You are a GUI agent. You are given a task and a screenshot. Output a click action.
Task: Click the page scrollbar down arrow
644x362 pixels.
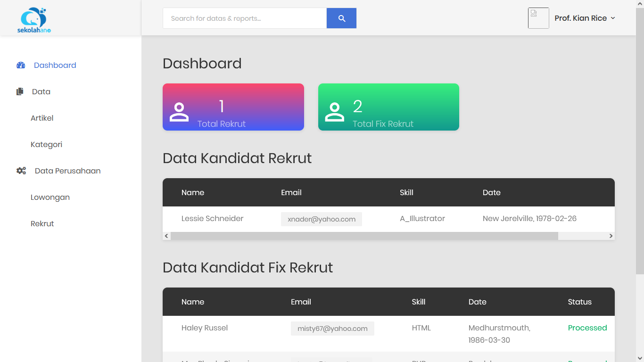(x=640, y=358)
